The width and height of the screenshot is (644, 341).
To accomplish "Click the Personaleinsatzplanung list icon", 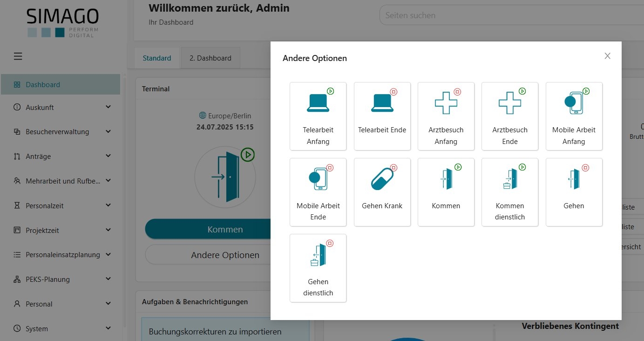I will coord(17,255).
